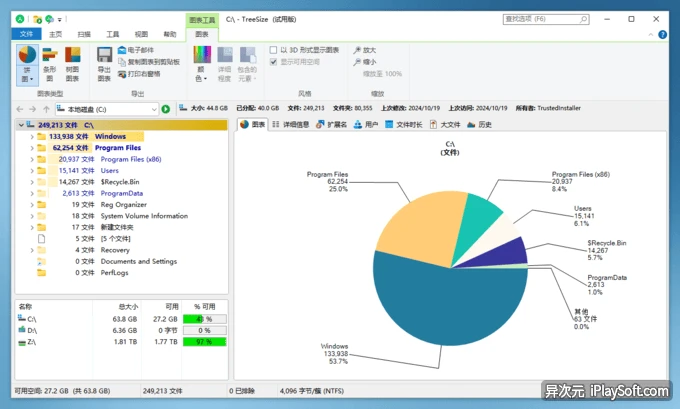Select the Z:\ drive row
The height and width of the screenshot is (409, 680).
click(121, 342)
